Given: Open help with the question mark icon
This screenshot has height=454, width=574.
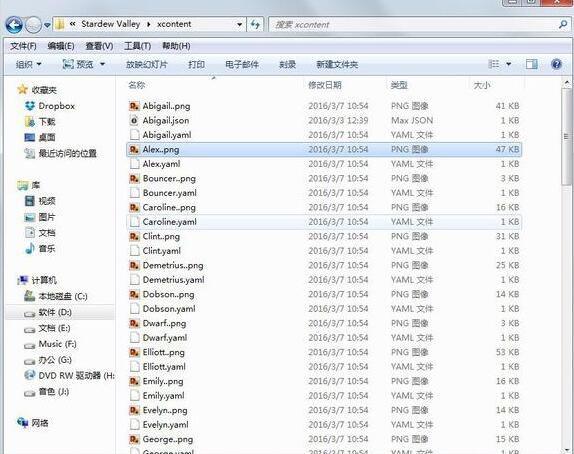Looking at the screenshot, I should click(x=556, y=64).
